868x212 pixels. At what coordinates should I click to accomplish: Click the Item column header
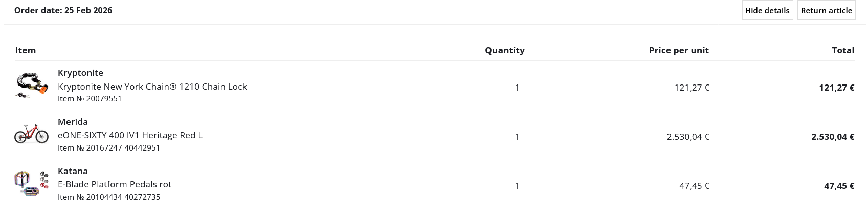click(x=26, y=50)
